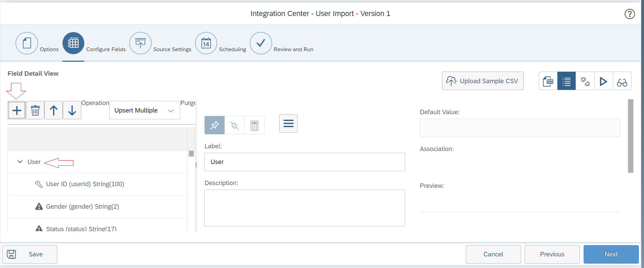This screenshot has width=644, height=268.
Task: Click the warning icon beside Gender
Action: click(x=39, y=206)
